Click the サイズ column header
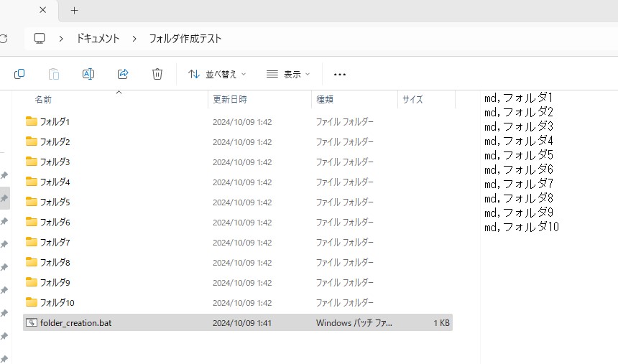 [412, 100]
